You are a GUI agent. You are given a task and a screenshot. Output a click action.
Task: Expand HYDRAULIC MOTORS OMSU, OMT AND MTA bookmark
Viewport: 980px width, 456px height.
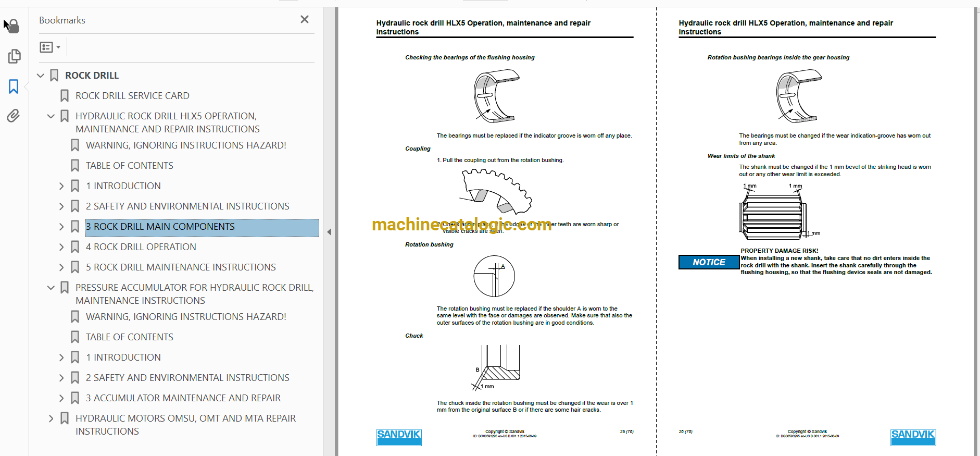point(51,418)
